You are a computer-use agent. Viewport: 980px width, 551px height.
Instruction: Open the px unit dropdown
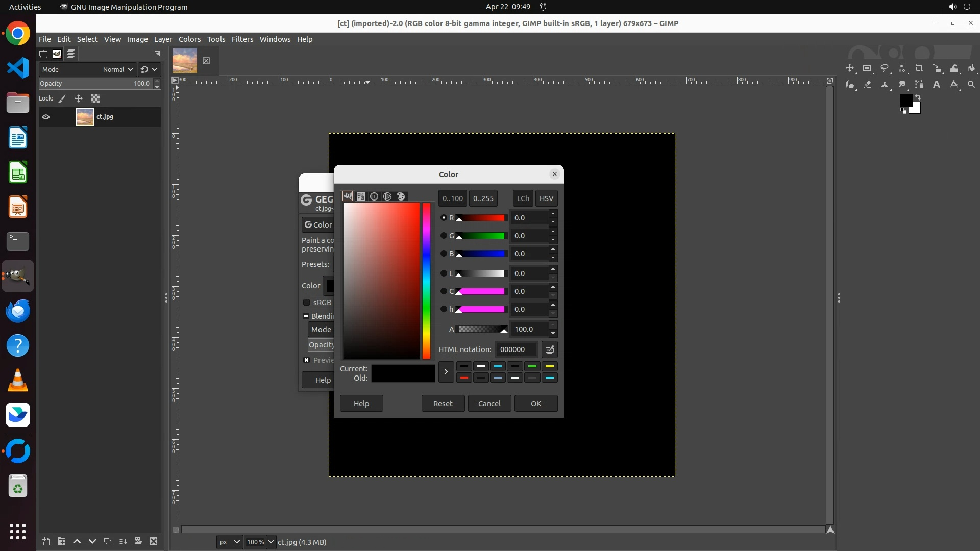click(229, 542)
